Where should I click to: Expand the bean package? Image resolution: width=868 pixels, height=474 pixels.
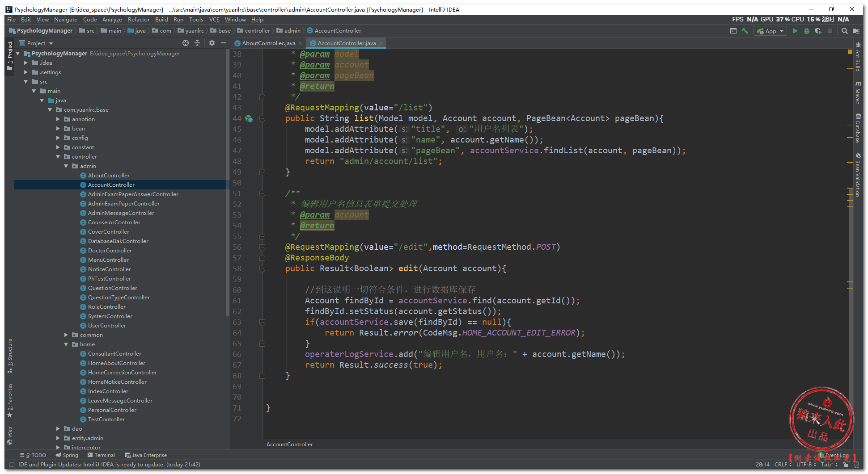pyautogui.click(x=58, y=129)
